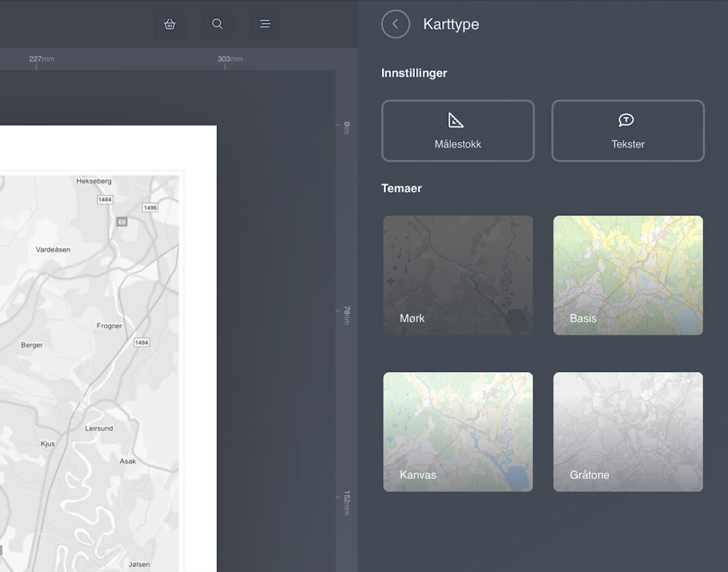This screenshot has width=728, height=572.
Task: Click the Frogner label on the map
Action: pyautogui.click(x=109, y=326)
